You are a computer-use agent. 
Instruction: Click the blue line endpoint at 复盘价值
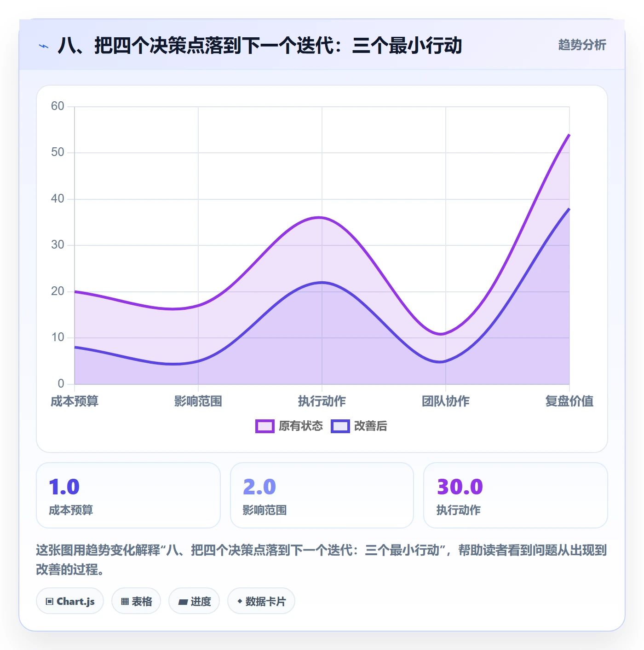[569, 209]
